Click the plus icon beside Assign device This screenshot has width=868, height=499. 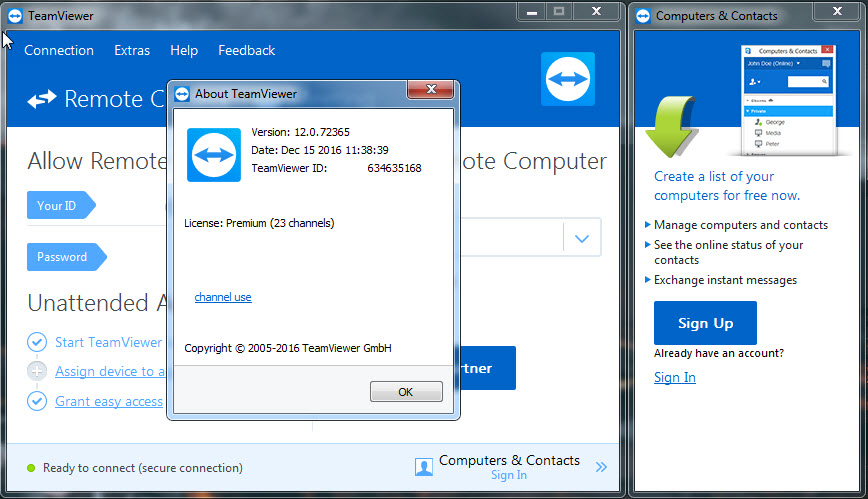coord(37,371)
